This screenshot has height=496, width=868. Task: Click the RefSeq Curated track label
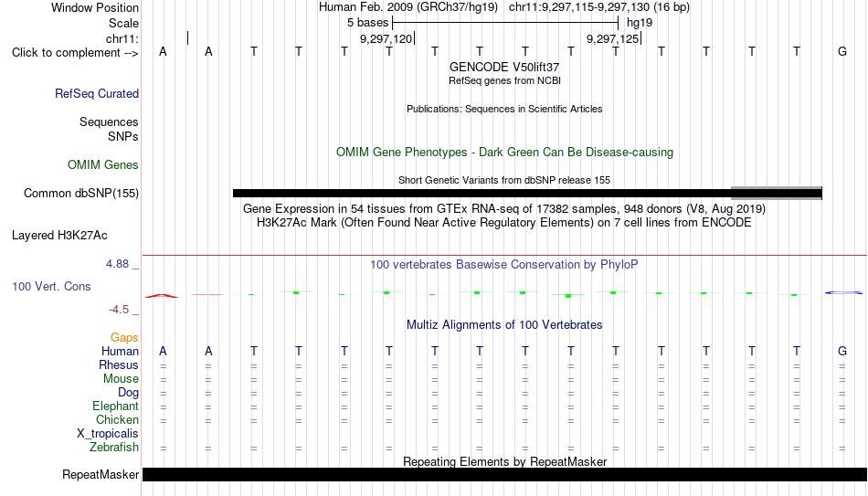pyautogui.click(x=96, y=93)
